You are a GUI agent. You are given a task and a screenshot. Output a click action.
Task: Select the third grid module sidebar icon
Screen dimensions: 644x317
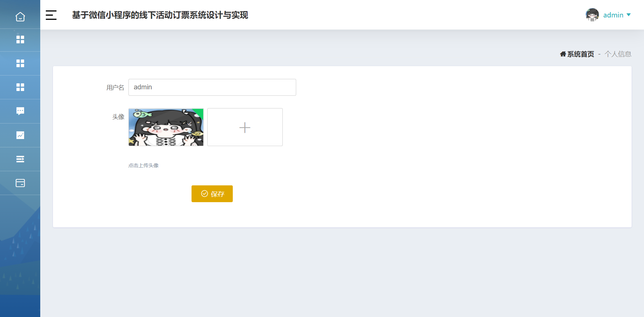[x=20, y=87]
